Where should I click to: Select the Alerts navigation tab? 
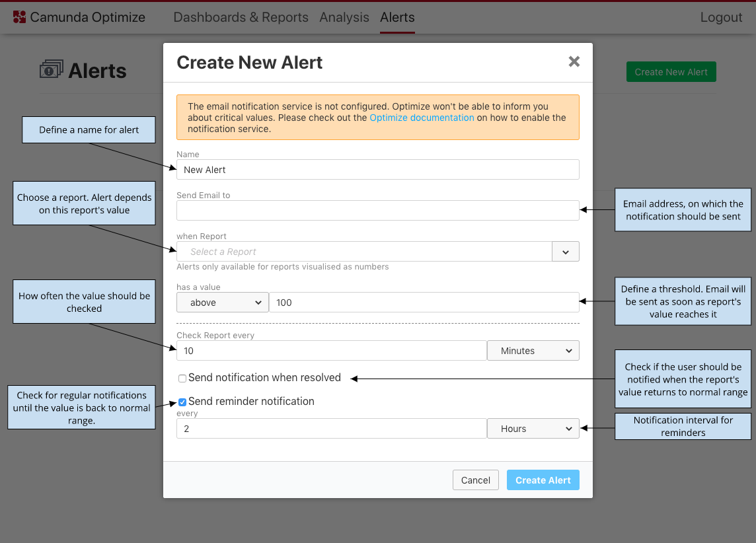point(397,17)
